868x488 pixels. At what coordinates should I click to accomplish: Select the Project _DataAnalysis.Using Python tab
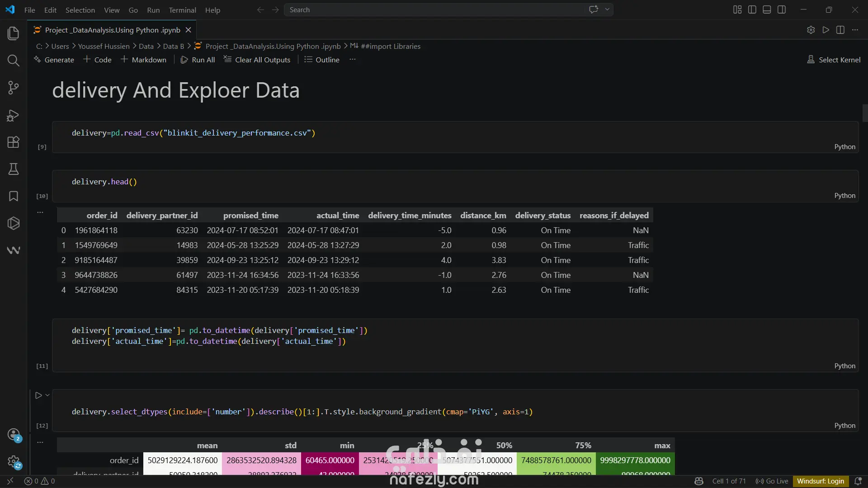click(x=113, y=30)
